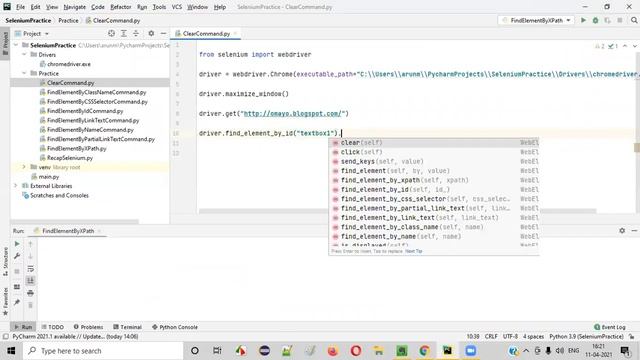
Task: Click the Stop icon in top toolbar
Action: pos(620,20)
